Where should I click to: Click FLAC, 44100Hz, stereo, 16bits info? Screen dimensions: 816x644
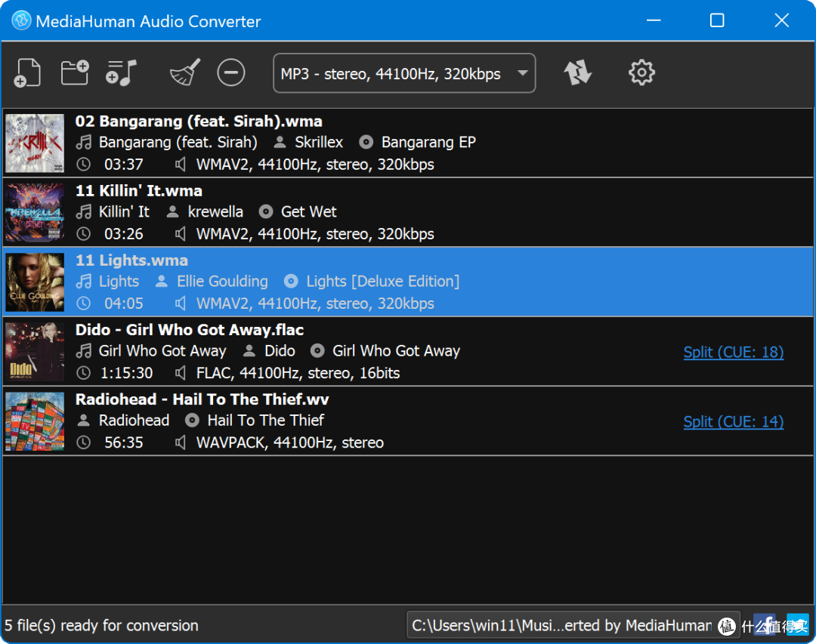click(x=298, y=373)
